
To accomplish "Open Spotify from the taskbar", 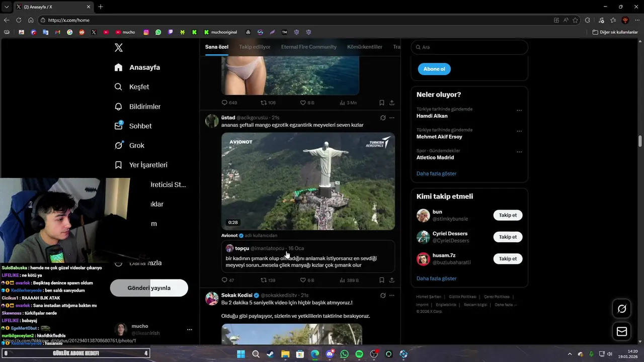I will [x=359, y=354].
